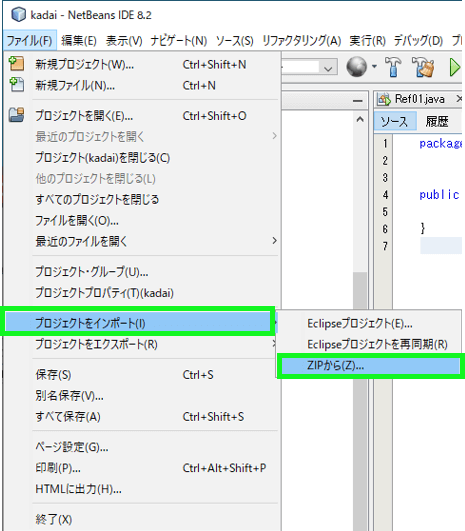The image size is (465, 531).
Task: Choose Eclipseプロジェクトを再同期(R)
Action: pos(369,344)
